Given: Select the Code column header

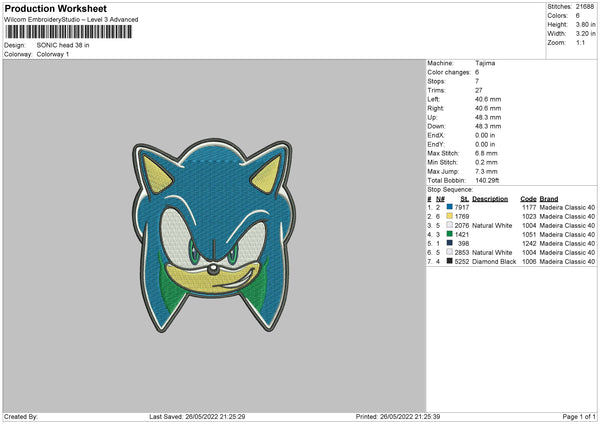Looking at the screenshot, I should pos(528,198).
